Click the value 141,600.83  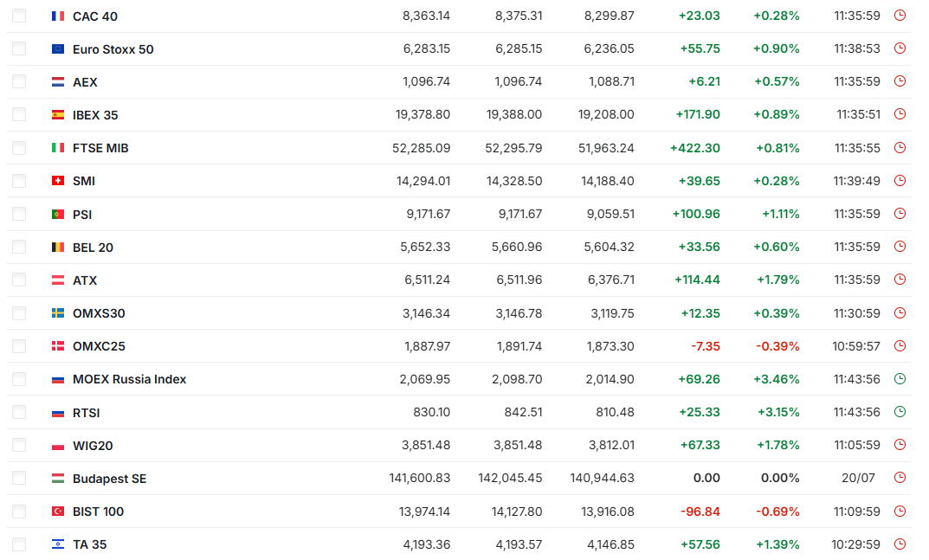419,479
